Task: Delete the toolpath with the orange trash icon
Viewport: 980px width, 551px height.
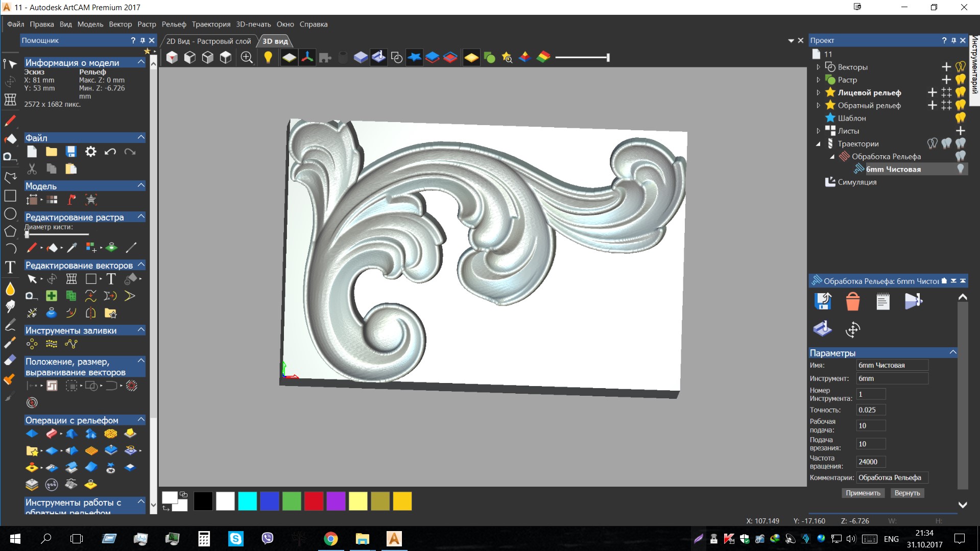Action: 853,301
